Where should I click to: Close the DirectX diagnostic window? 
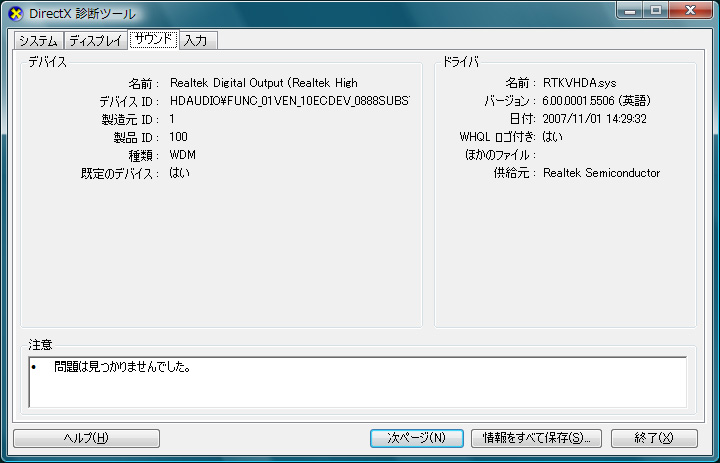[690, 11]
